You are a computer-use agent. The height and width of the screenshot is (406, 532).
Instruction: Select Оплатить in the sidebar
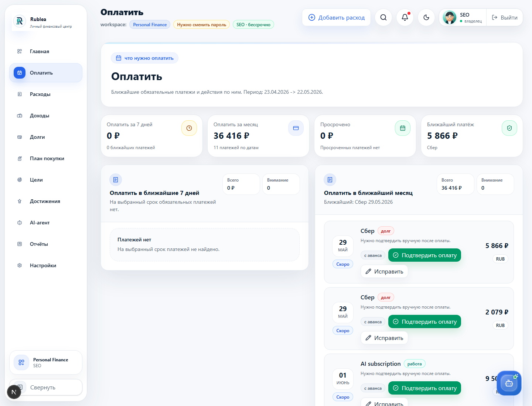pos(46,73)
